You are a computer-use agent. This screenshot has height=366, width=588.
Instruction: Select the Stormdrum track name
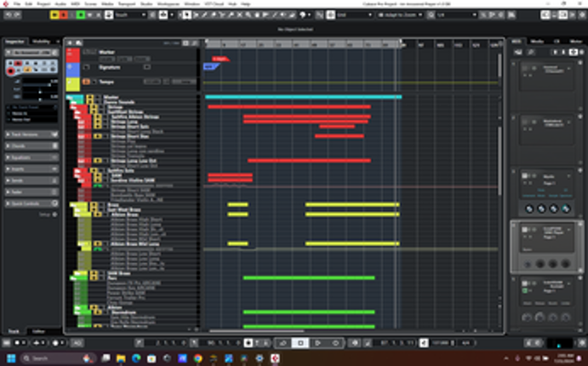123,312
